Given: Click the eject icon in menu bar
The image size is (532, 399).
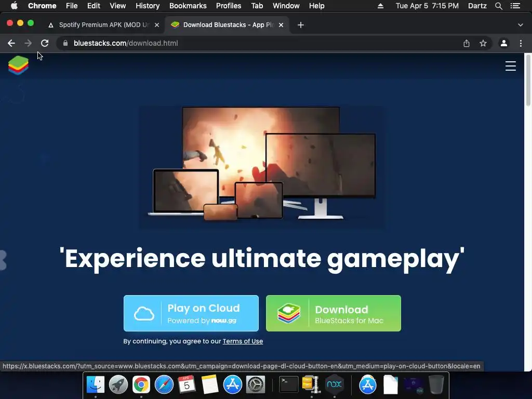Looking at the screenshot, I should pyautogui.click(x=380, y=6).
